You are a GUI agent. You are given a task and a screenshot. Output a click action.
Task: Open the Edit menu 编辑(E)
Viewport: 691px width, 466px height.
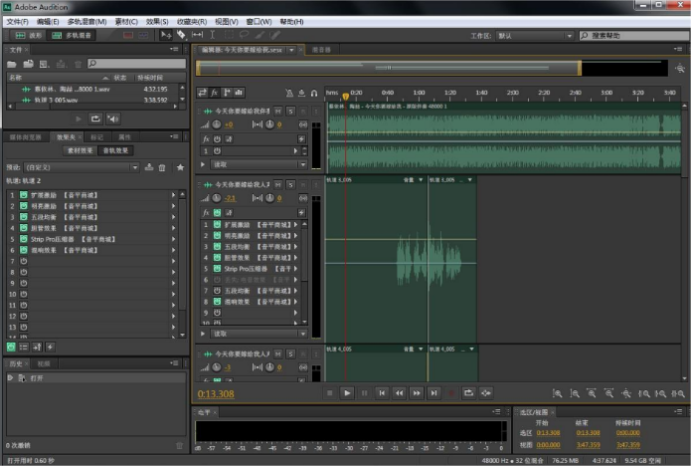click(48, 22)
